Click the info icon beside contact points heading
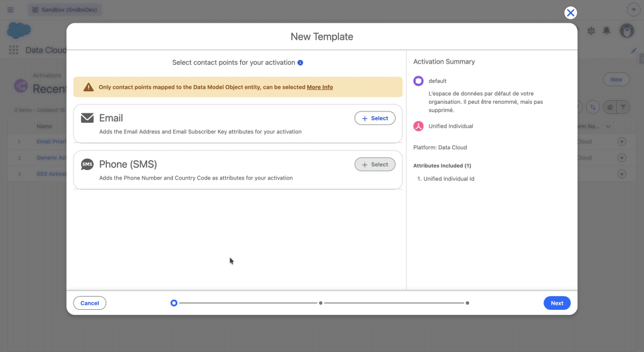 [x=301, y=63]
